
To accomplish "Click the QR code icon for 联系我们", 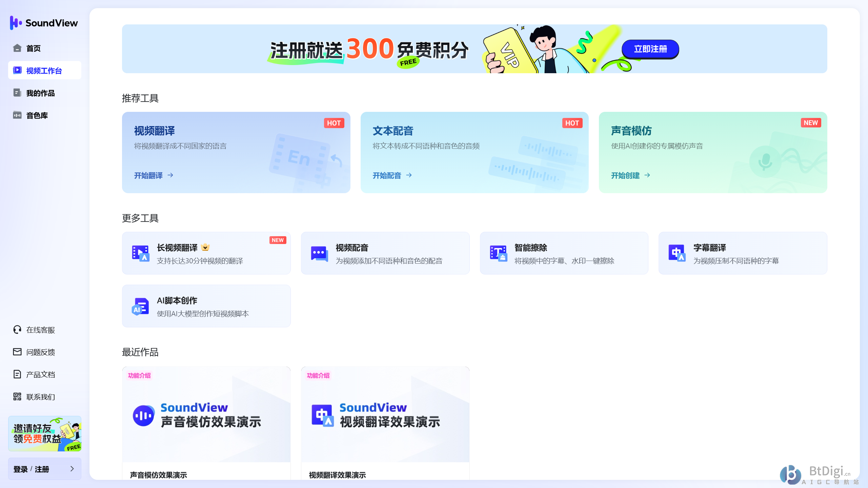I will 17,396.
